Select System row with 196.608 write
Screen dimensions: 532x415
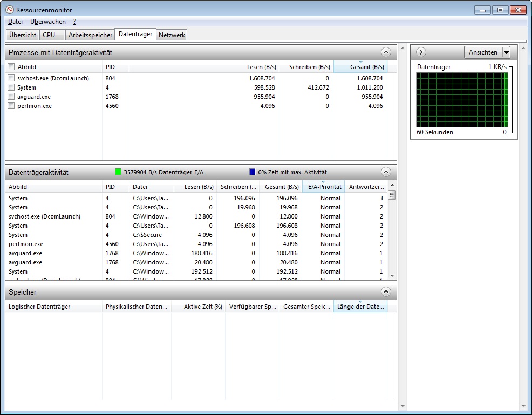(196, 226)
